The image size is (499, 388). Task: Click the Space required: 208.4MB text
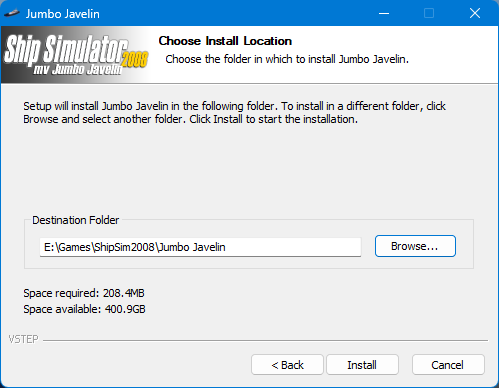pyautogui.click(x=84, y=293)
